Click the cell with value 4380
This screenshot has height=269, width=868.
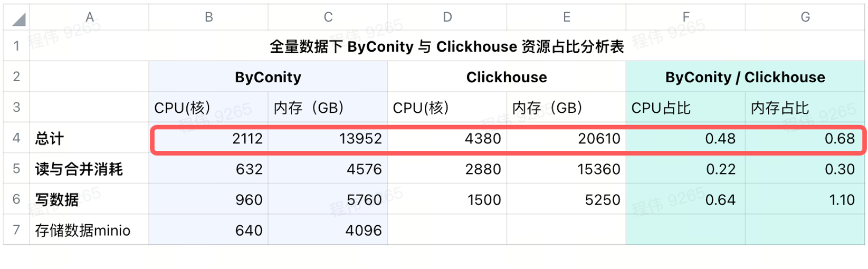tap(447, 138)
